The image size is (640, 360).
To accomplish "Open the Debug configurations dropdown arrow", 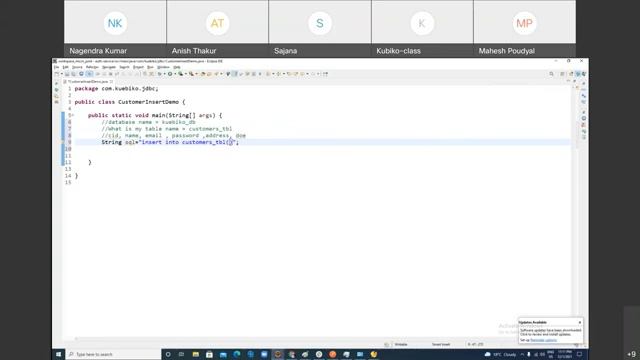I will tap(164, 74).
